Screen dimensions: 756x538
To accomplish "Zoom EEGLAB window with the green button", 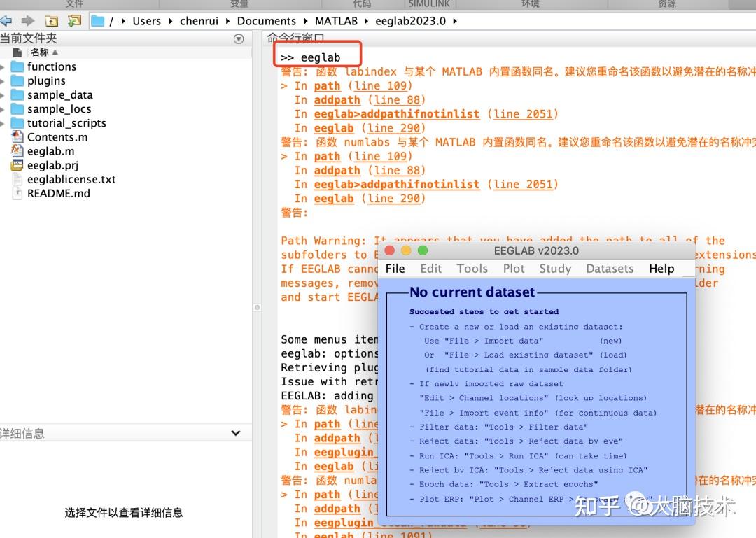I will click(423, 250).
